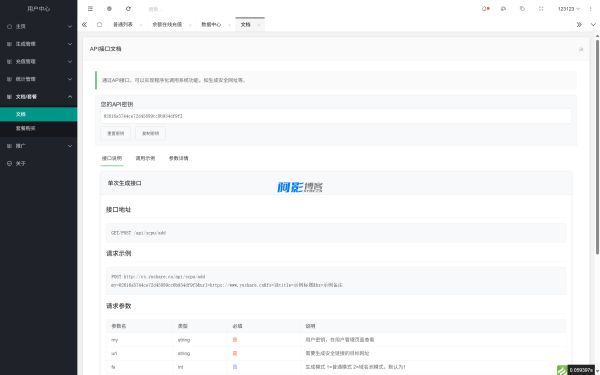Screen dimensions: 600x375
Task: Open the tab operations dropdown chevron
Action: (x=593, y=24)
